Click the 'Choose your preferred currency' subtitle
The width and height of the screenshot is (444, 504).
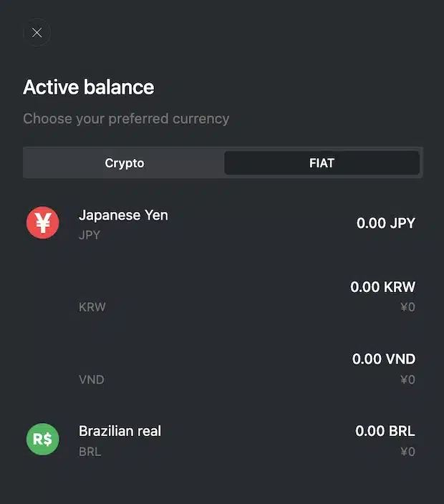tap(126, 119)
